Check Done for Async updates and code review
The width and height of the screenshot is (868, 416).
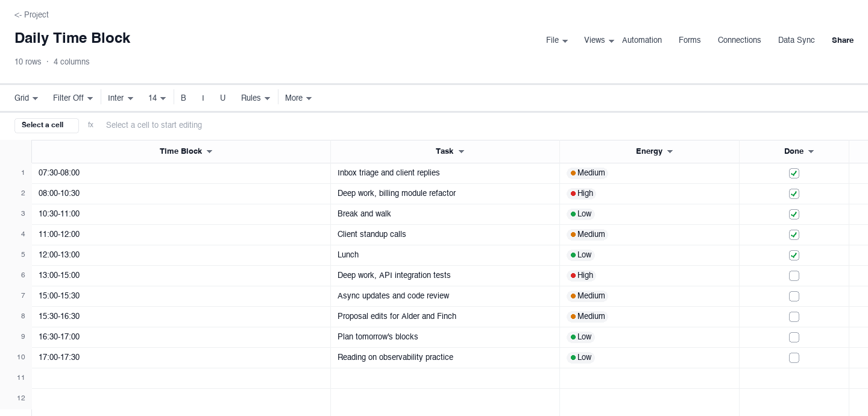[794, 297]
